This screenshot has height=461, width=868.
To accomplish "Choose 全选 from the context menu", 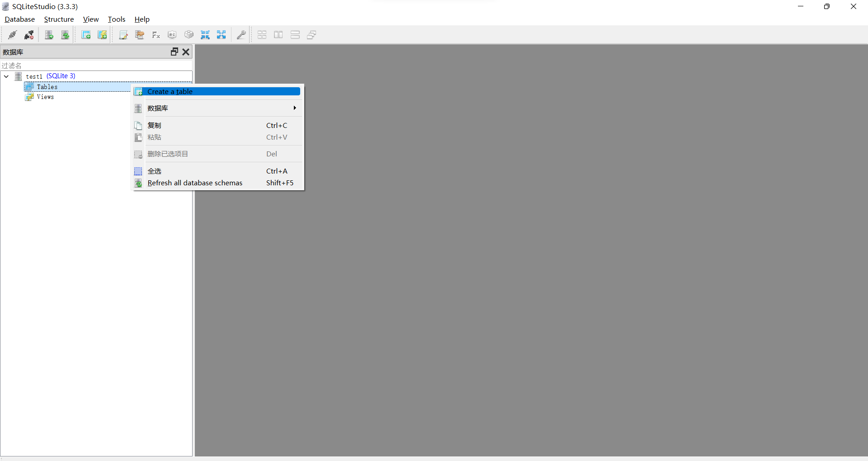I will (x=217, y=171).
